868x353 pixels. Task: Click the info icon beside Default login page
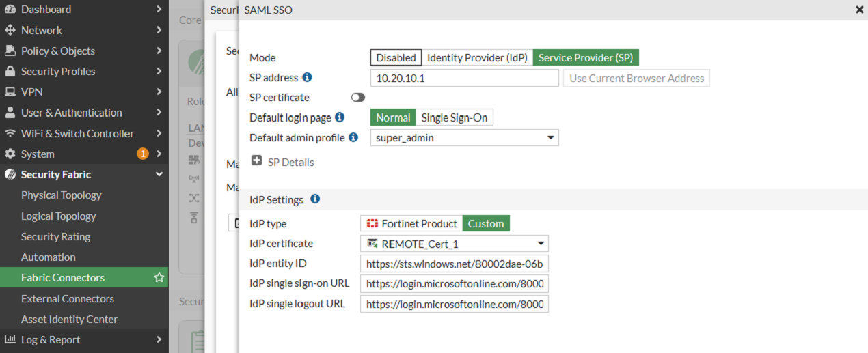340,117
